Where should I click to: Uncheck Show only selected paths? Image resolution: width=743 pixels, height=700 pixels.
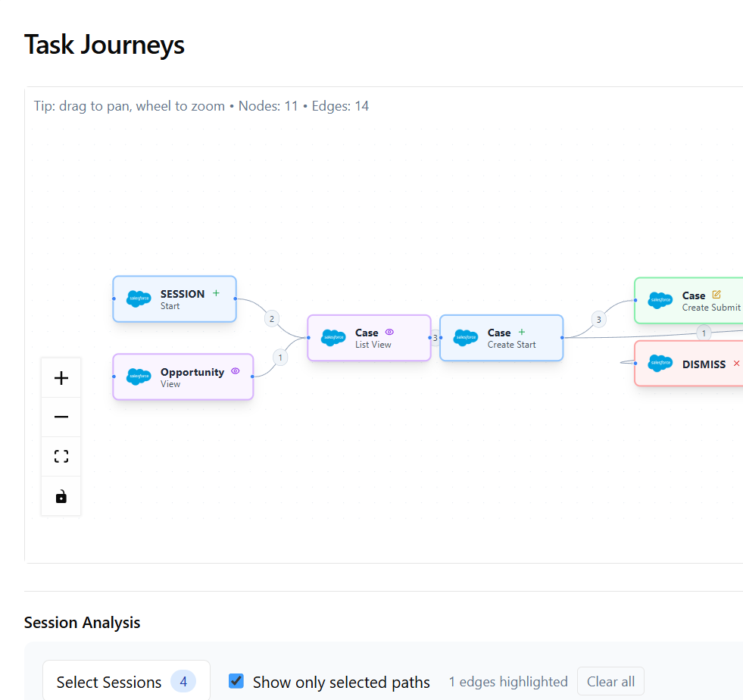tap(236, 681)
